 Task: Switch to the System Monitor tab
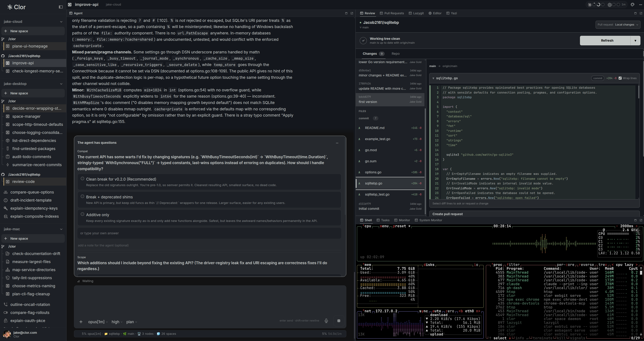click(x=428, y=220)
